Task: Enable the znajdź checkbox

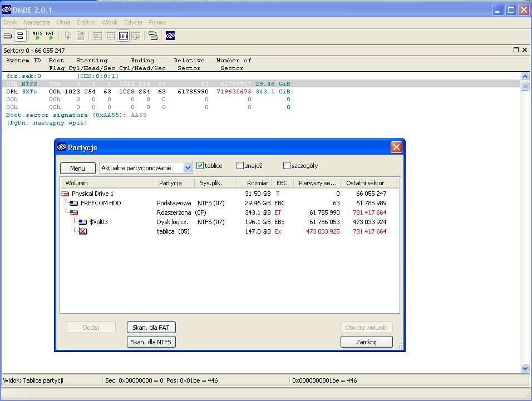Action: (x=240, y=165)
